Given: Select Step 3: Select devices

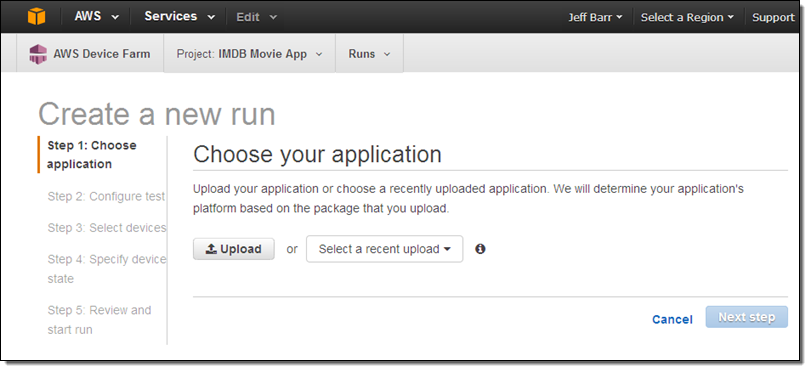Looking at the screenshot, I should click(107, 228).
